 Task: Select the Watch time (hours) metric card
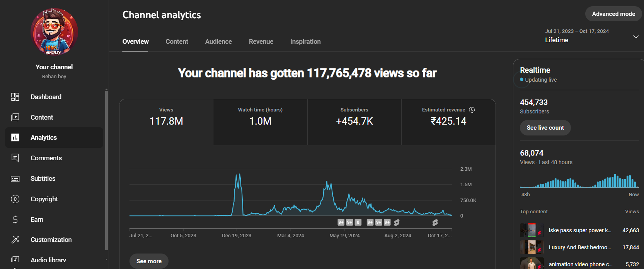[260, 122]
